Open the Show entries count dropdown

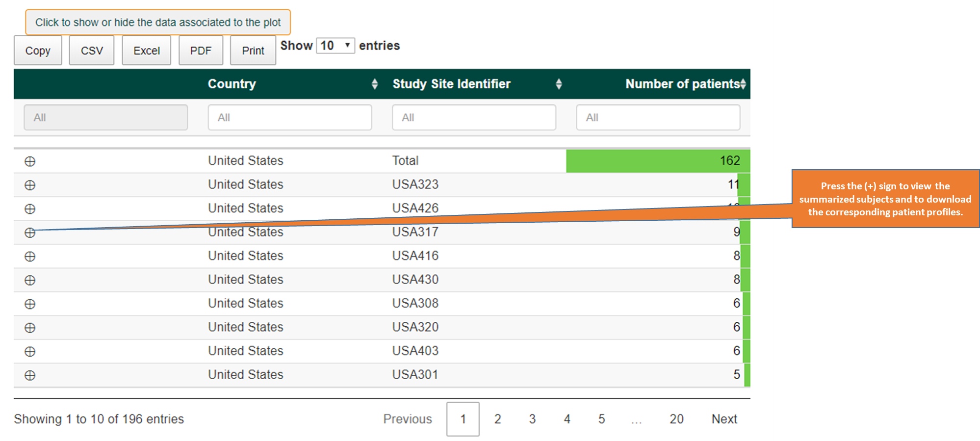335,46
